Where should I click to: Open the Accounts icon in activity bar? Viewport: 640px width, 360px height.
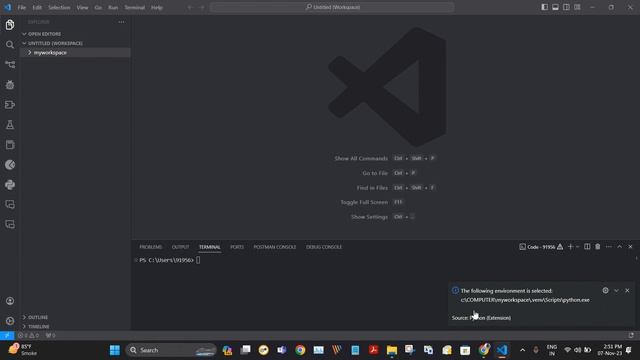tap(10, 301)
